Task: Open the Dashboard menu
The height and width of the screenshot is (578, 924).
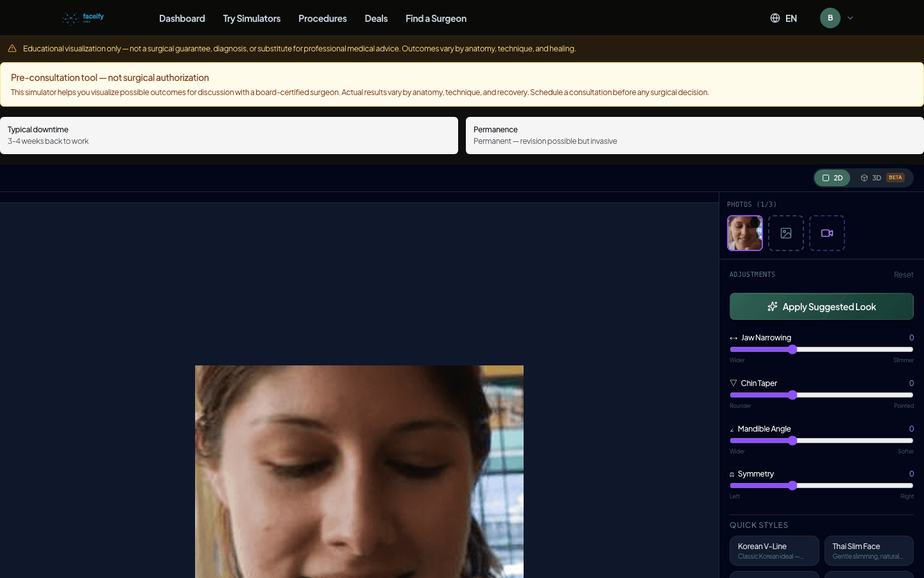Action: pyautogui.click(x=182, y=19)
